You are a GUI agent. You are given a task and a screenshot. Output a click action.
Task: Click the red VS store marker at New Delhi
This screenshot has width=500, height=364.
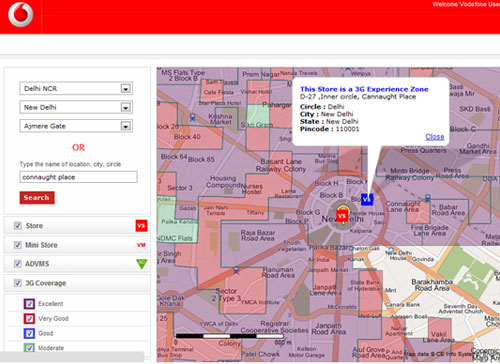coord(342,216)
